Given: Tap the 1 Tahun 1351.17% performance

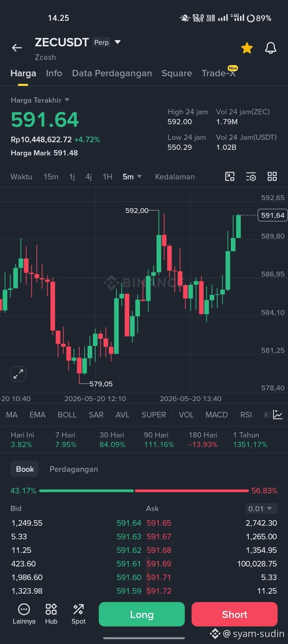Looking at the screenshot, I should (x=250, y=440).
